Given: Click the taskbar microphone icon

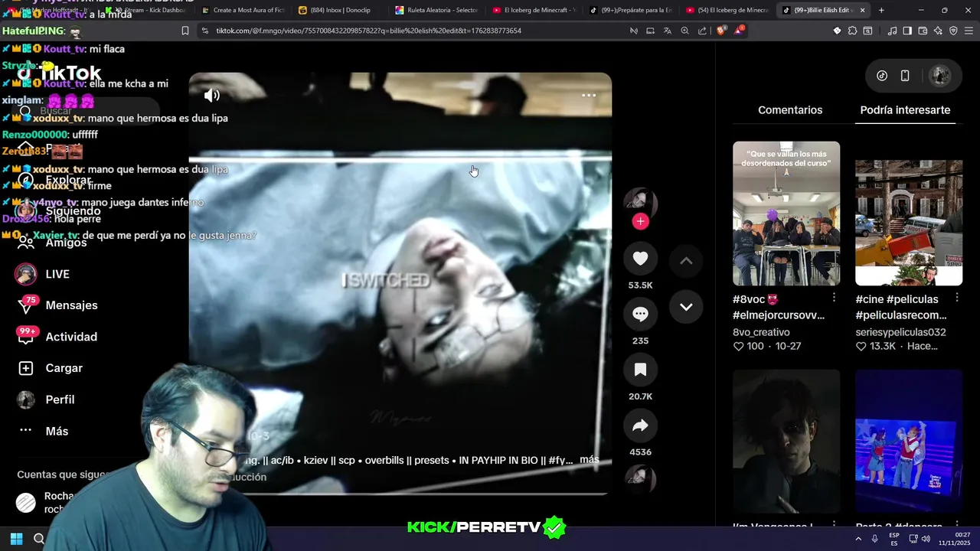Looking at the screenshot, I should point(875,539).
